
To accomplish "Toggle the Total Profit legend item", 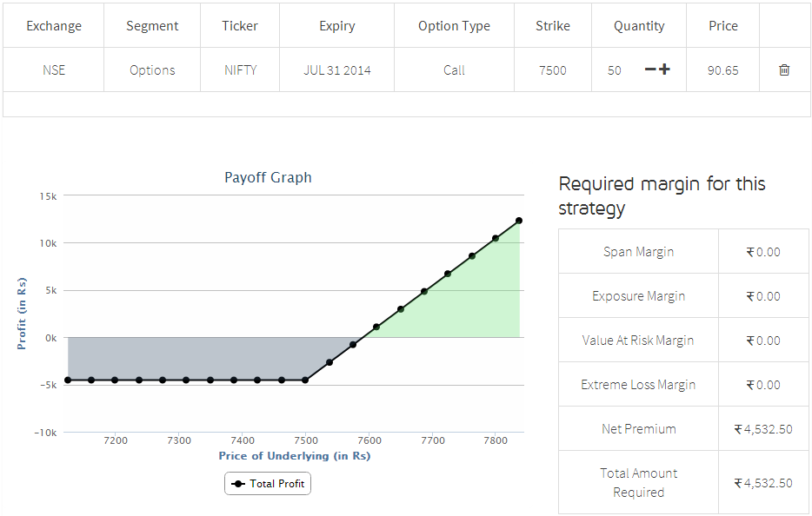I will [268, 483].
